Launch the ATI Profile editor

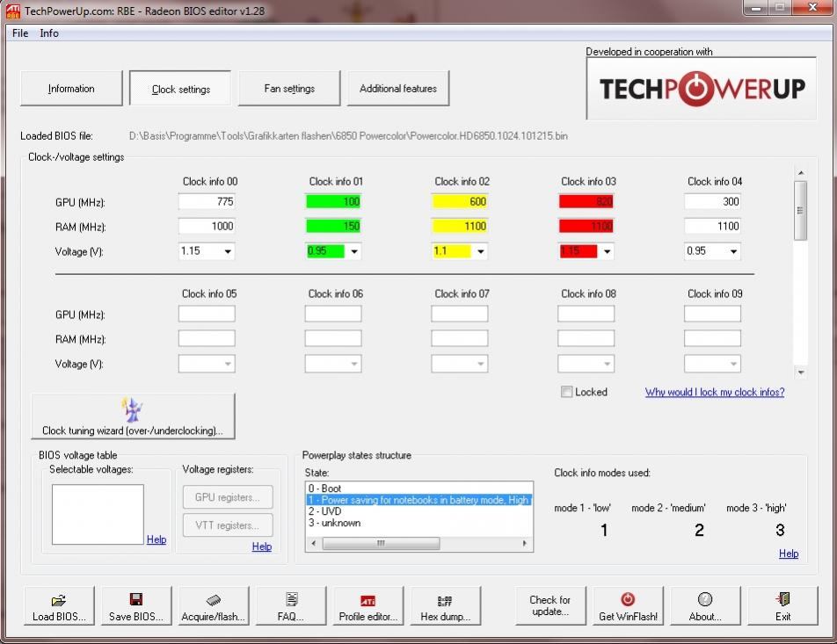coord(368,605)
